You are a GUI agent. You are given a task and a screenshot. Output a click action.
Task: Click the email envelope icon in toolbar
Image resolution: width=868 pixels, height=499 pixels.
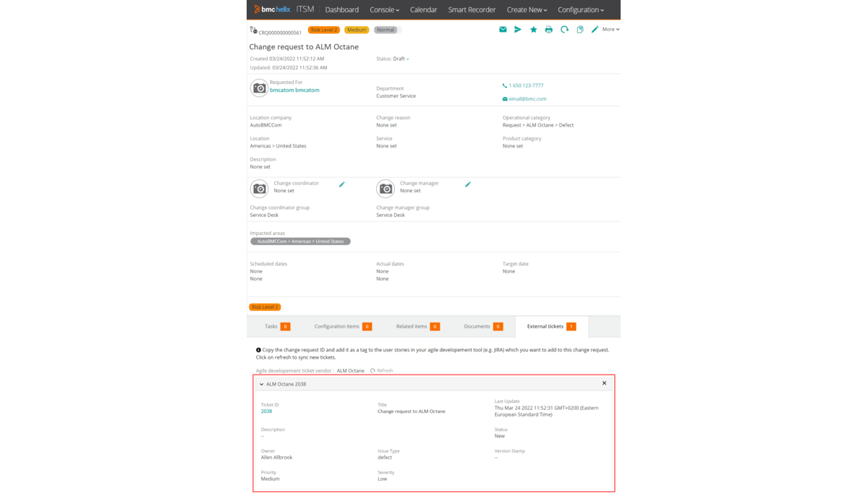503,30
